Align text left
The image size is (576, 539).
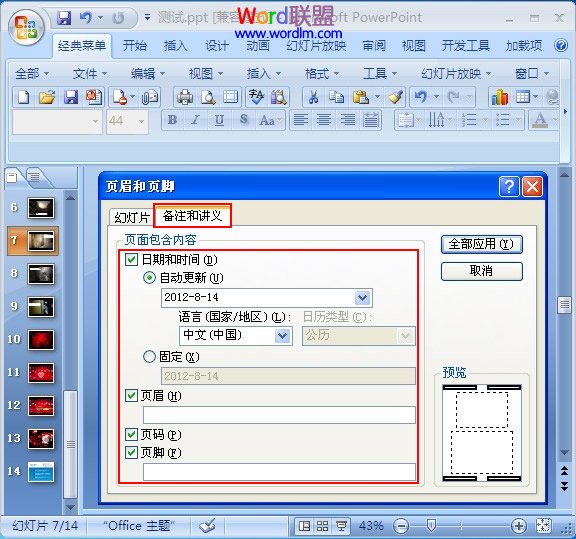300,120
